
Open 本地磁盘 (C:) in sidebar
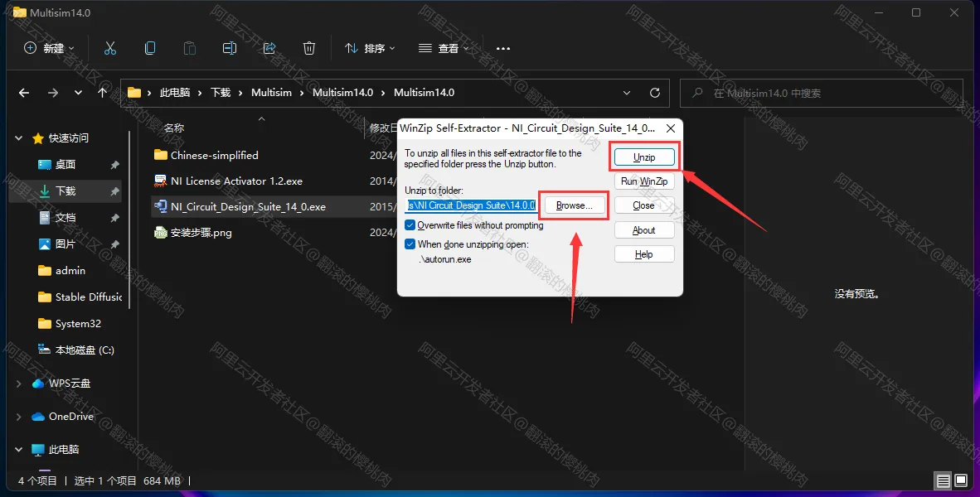(x=85, y=350)
